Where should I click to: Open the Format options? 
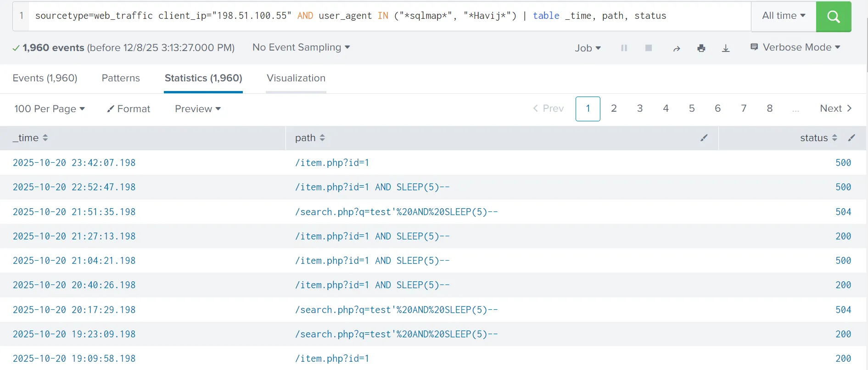129,109
